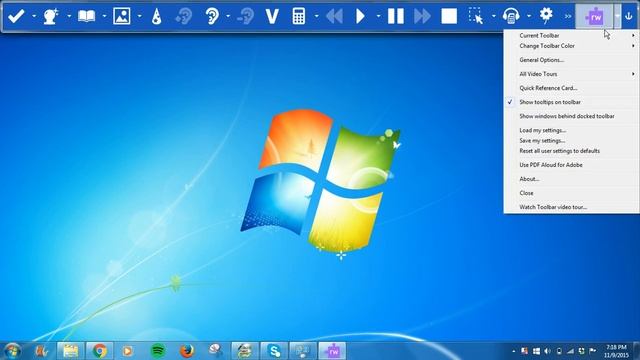The width and height of the screenshot is (640, 360).
Task: Open the About... menu item
Action: pyautogui.click(x=571, y=179)
